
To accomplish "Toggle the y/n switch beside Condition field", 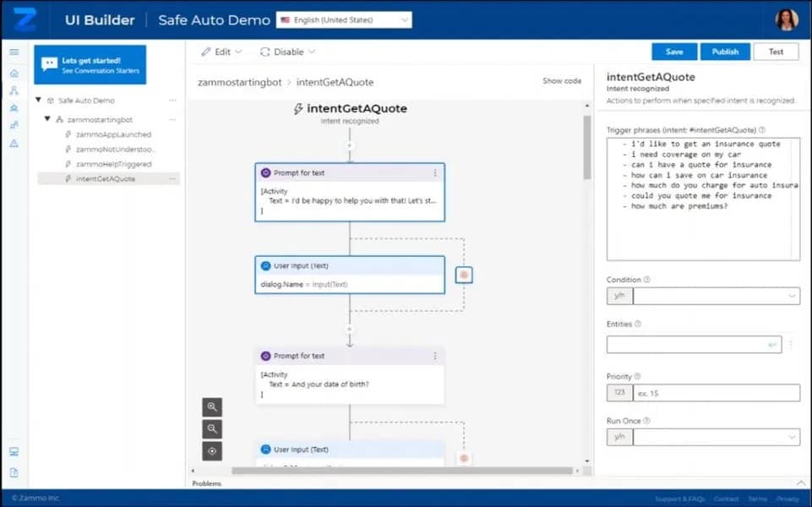I will click(619, 296).
